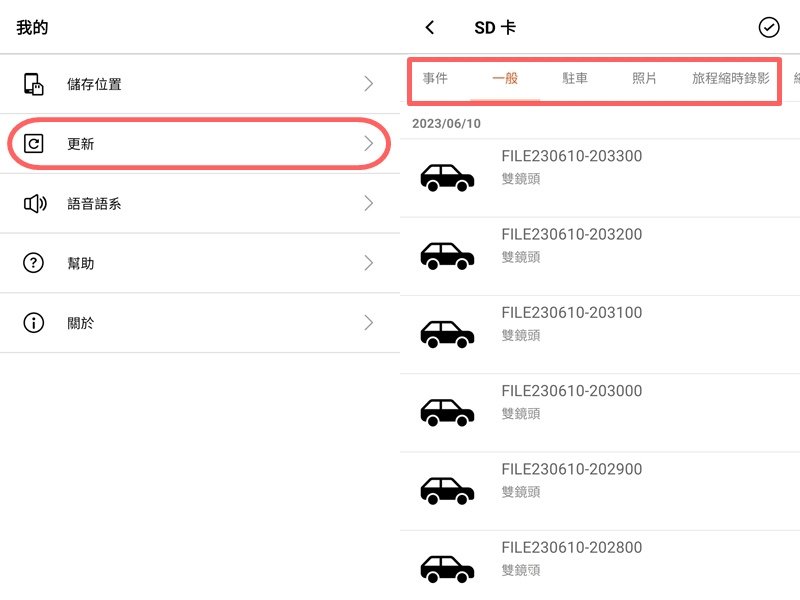Go back using the SD card back arrow

click(430, 28)
